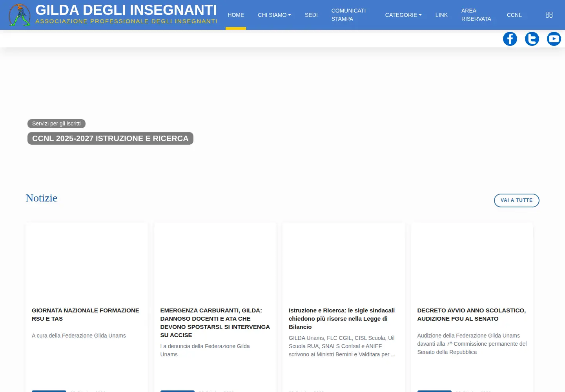
Task: Click the ASSOCIAZIONE PROFESSIONALE DEGLI INSEGNANTI subtitle
Action: 126,21
